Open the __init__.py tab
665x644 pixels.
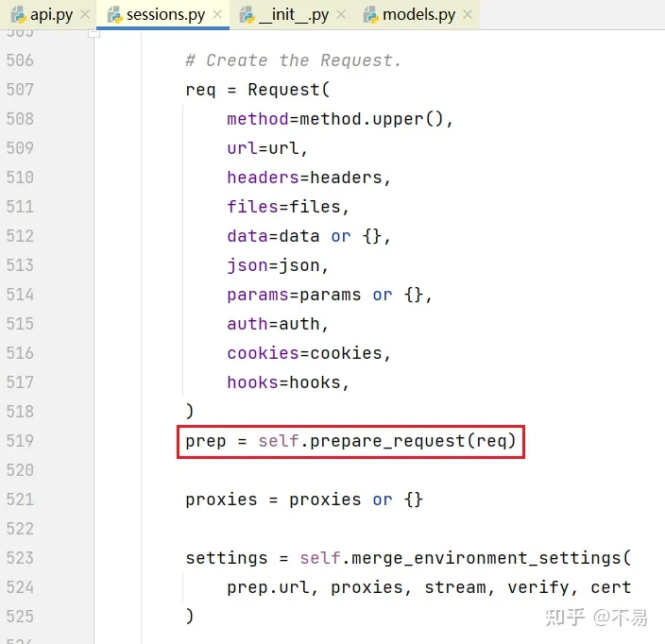pos(293,15)
